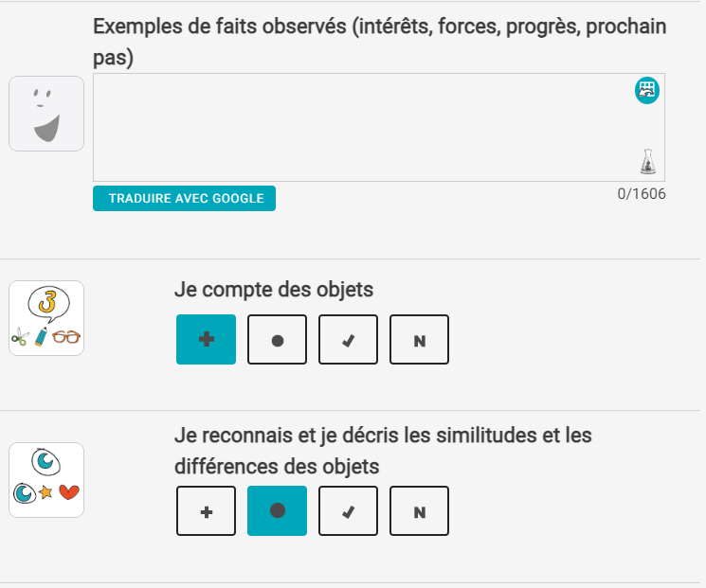This screenshot has width=706, height=588.
Task: Click the différences des objets text line
Action: click(x=277, y=466)
